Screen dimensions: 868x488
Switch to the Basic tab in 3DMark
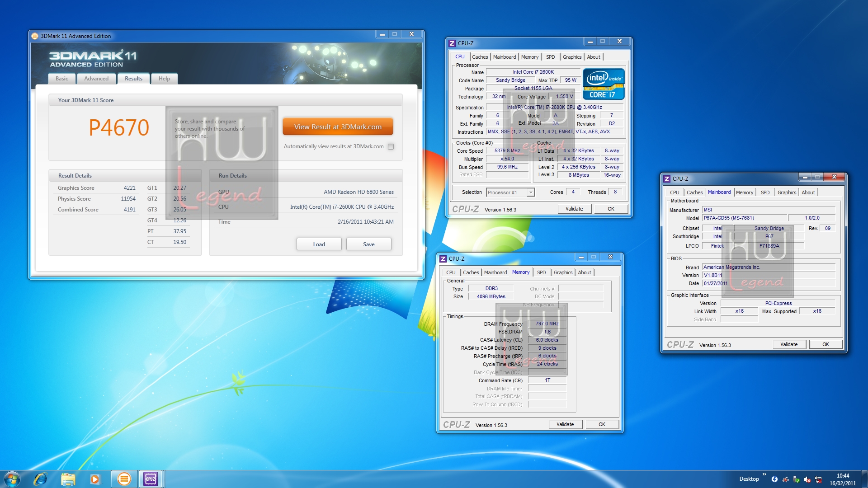62,79
